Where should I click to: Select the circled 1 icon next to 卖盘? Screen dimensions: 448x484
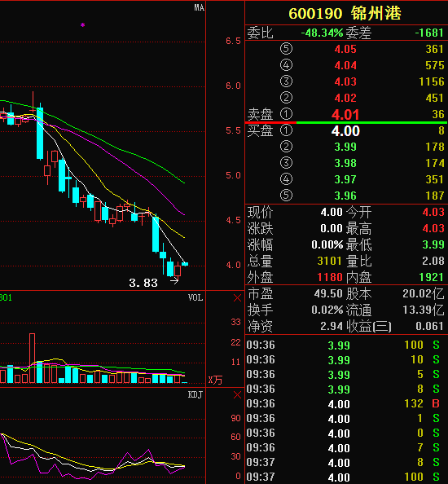coord(286,114)
